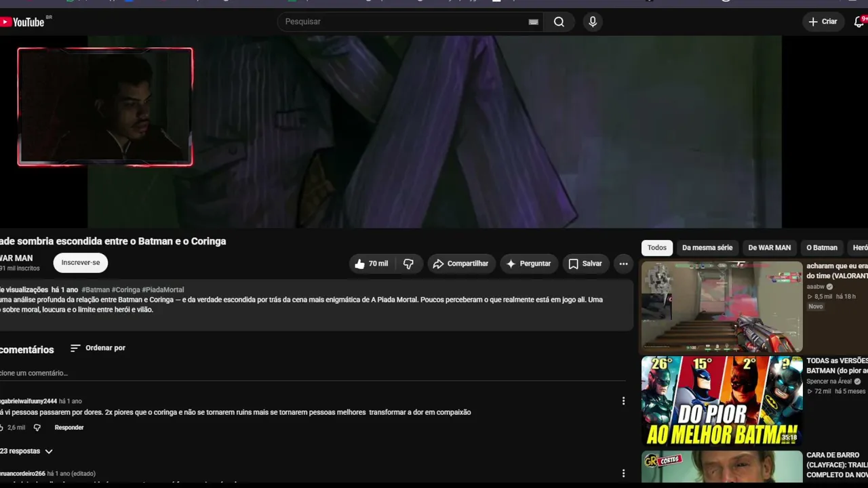Open the #Batman hashtag
This screenshot has height=488, width=868.
96,290
